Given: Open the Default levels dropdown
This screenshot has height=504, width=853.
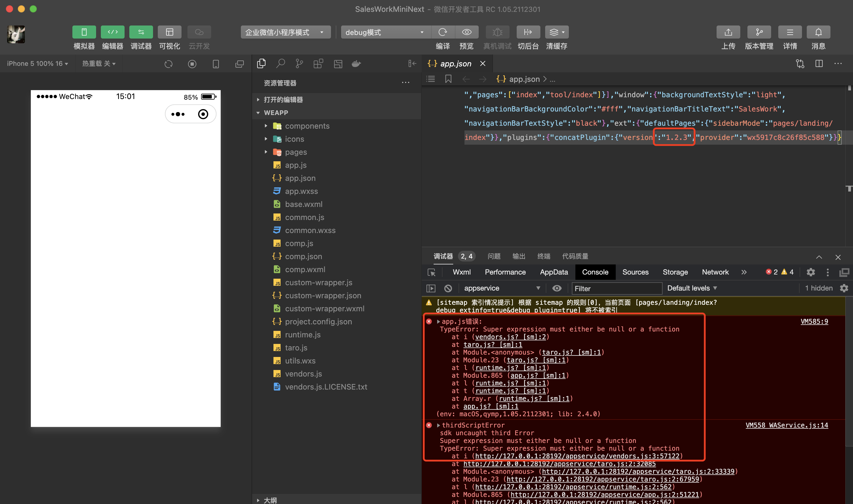Looking at the screenshot, I should coord(692,288).
